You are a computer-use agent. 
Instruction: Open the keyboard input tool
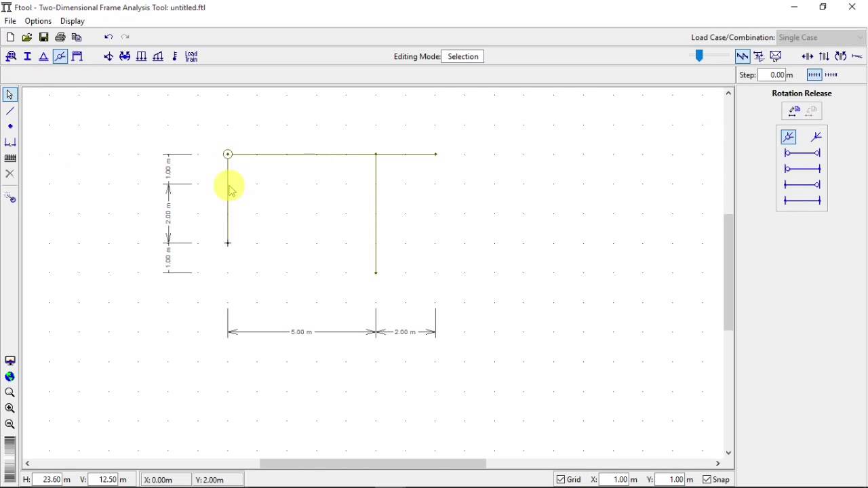(x=10, y=158)
